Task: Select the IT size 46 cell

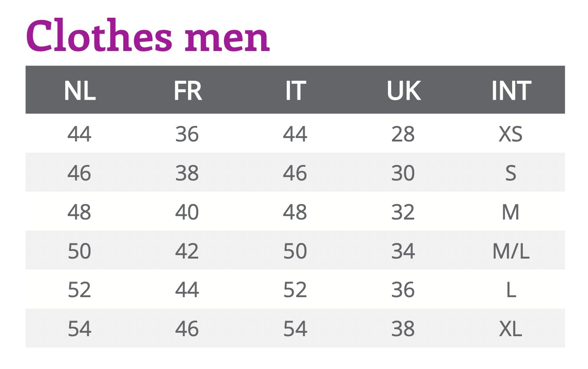Action: click(295, 173)
